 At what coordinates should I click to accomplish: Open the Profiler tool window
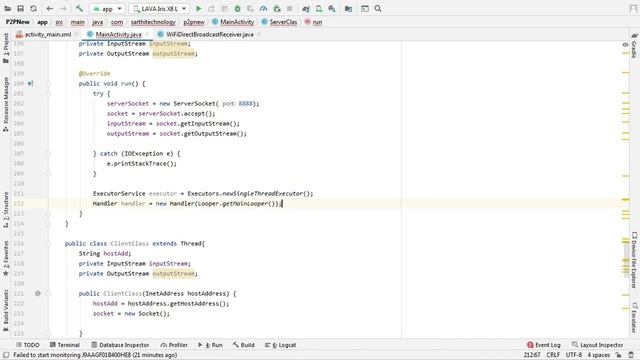point(174,345)
